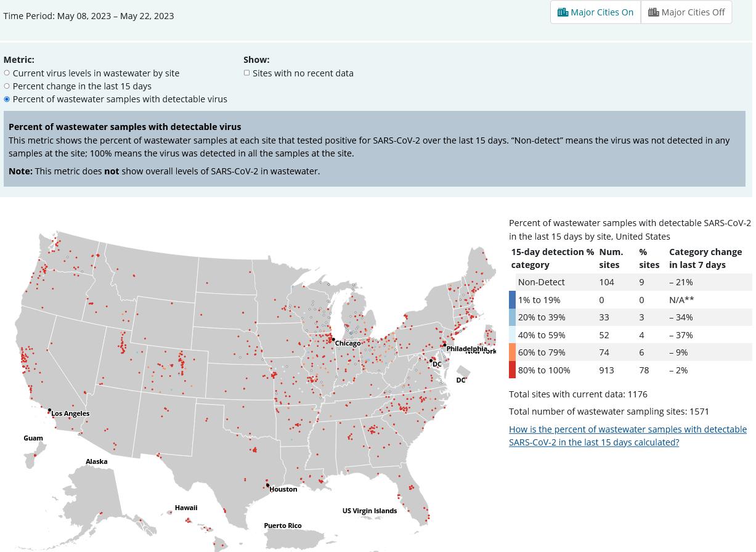Check Sites with no recent data
The height and width of the screenshot is (552, 756).
pyautogui.click(x=247, y=73)
